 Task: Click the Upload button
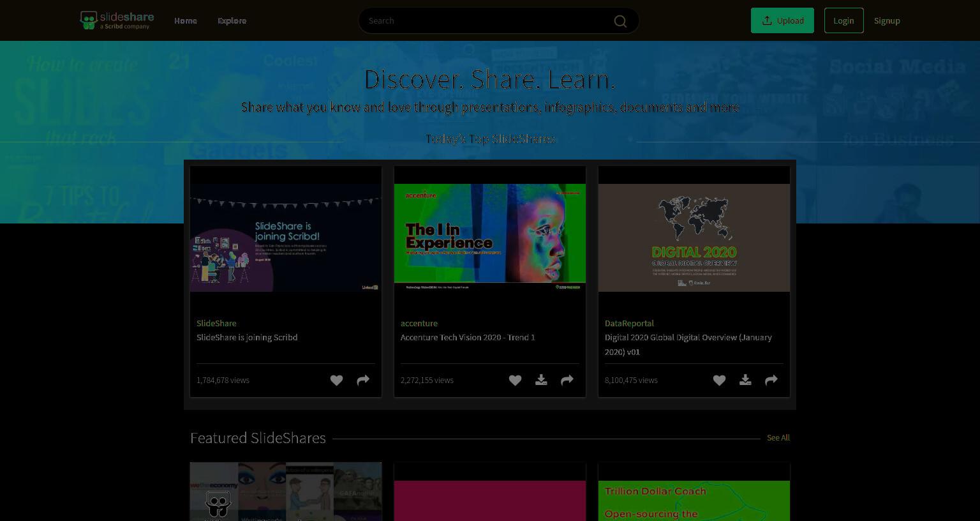[x=782, y=20]
